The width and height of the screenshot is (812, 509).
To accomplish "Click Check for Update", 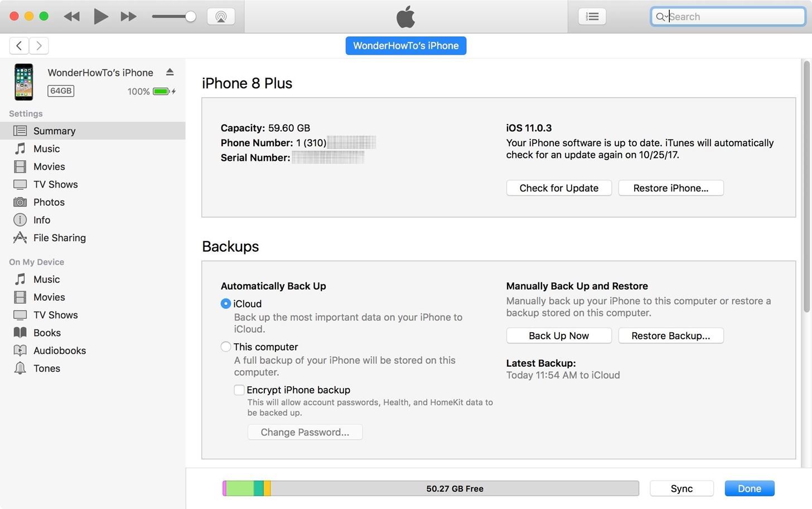I will click(558, 188).
